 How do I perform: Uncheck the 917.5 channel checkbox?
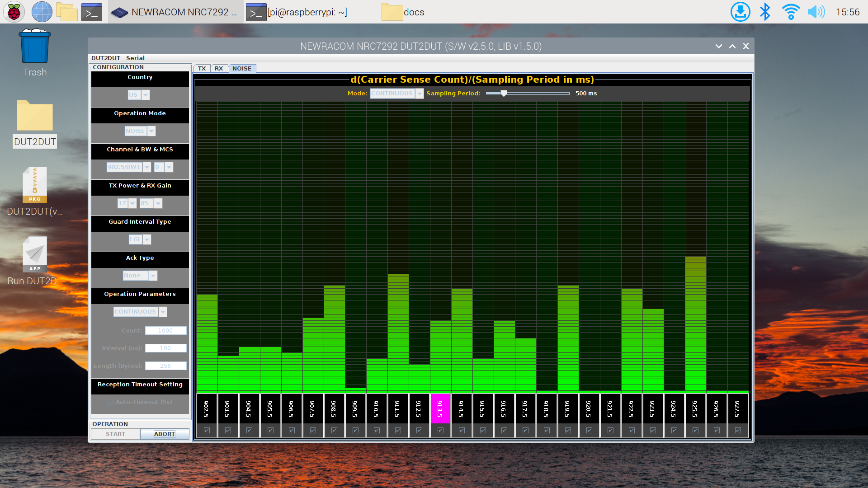[525, 431]
